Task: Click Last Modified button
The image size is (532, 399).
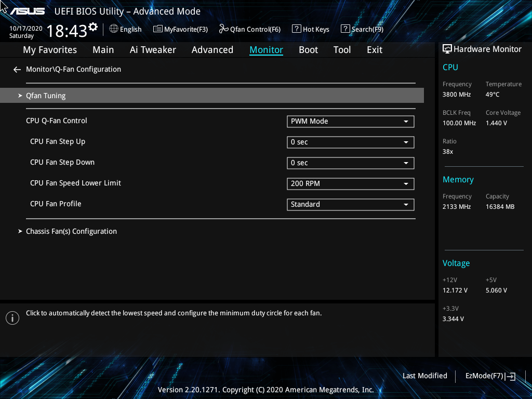Action: click(425, 376)
